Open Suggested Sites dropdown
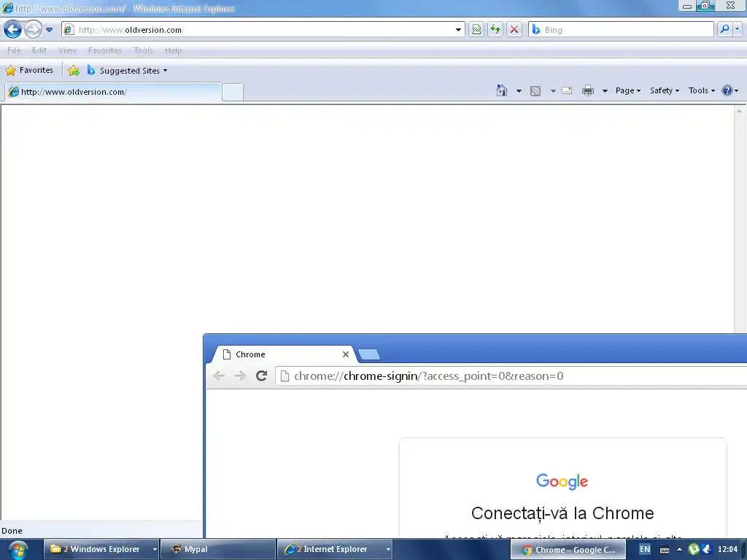This screenshot has height=560, width=747. click(x=127, y=71)
